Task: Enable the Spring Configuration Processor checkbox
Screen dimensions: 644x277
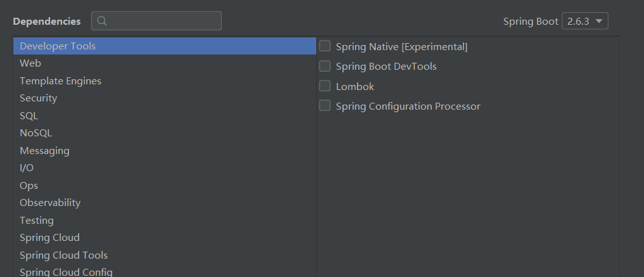Action: pyautogui.click(x=325, y=106)
